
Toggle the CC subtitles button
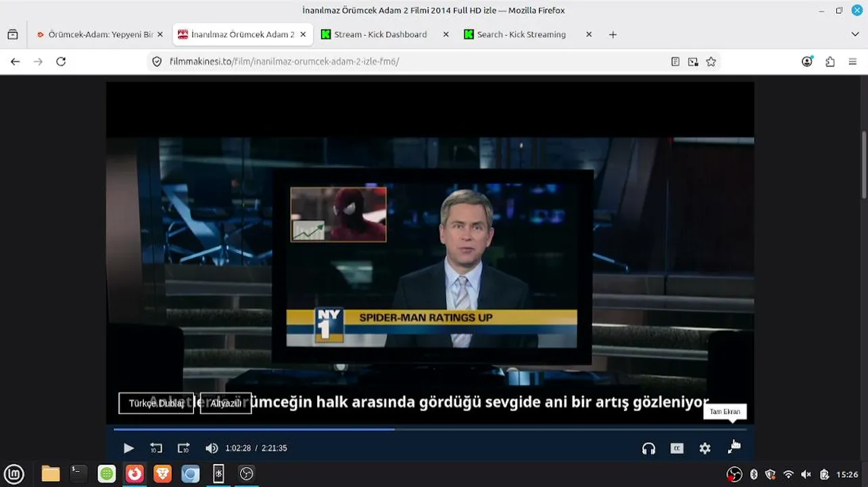[677, 448]
